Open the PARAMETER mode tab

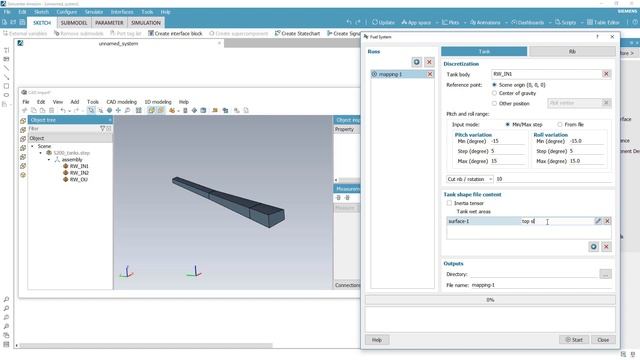(109, 23)
